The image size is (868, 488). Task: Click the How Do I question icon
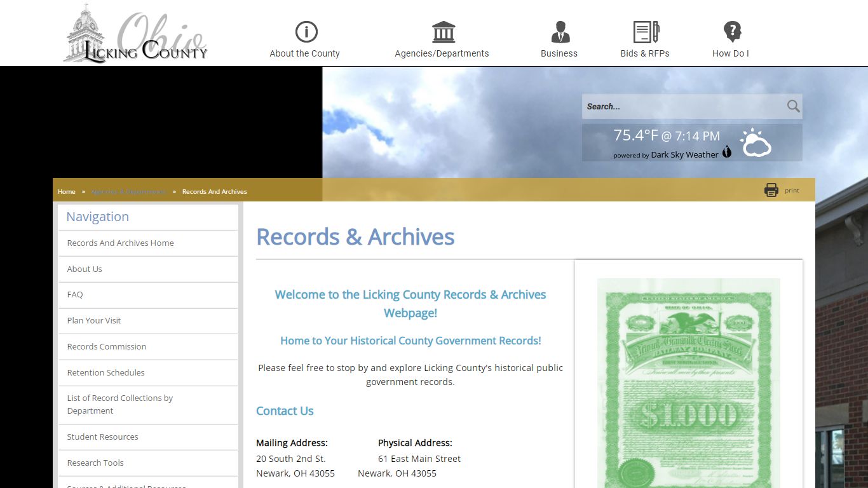coord(732,32)
